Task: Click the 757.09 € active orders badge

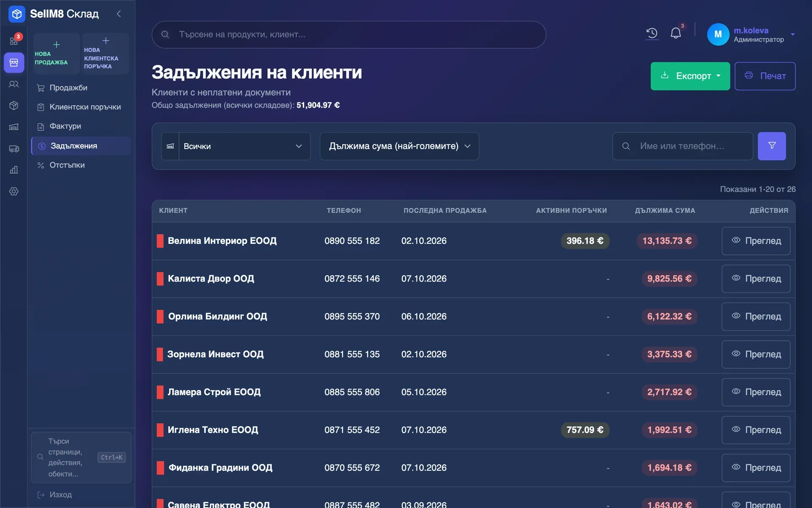Action: (x=585, y=430)
